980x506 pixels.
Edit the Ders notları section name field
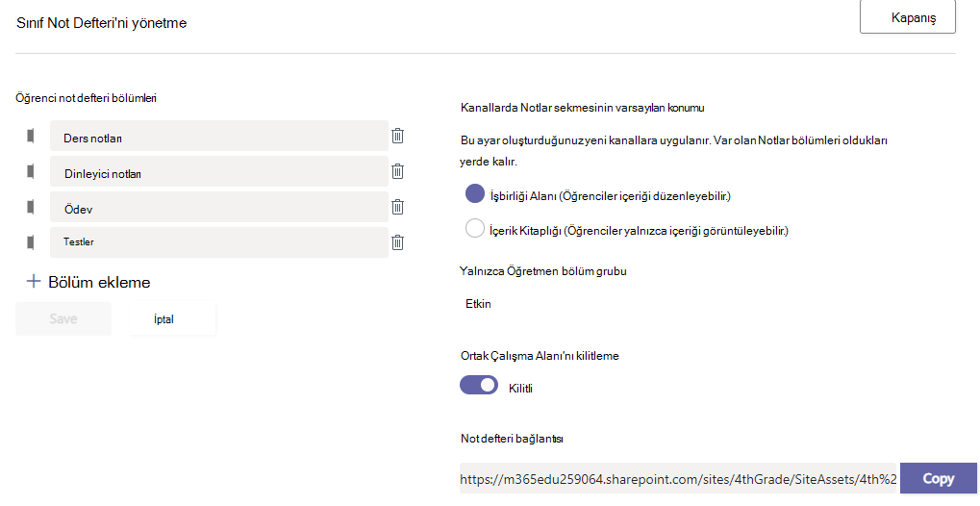click(x=218, y=136)
